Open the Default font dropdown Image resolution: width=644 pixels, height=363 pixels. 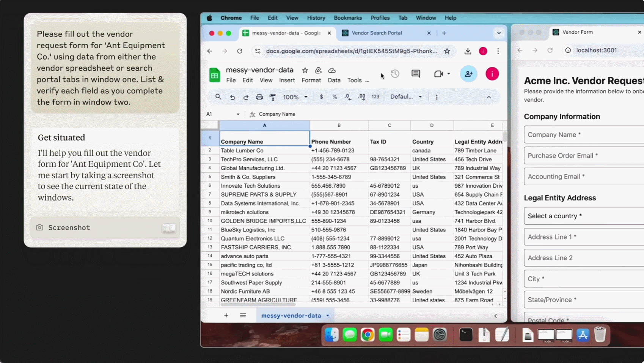(406, 97)
